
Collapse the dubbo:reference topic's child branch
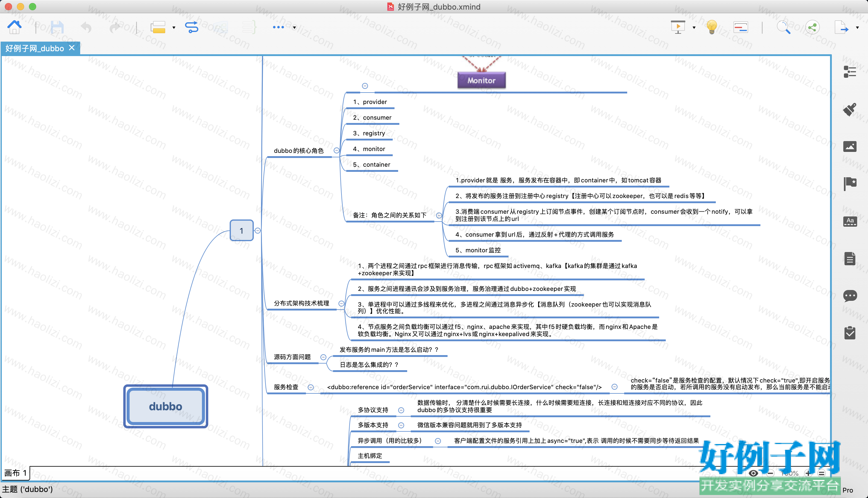614,387
